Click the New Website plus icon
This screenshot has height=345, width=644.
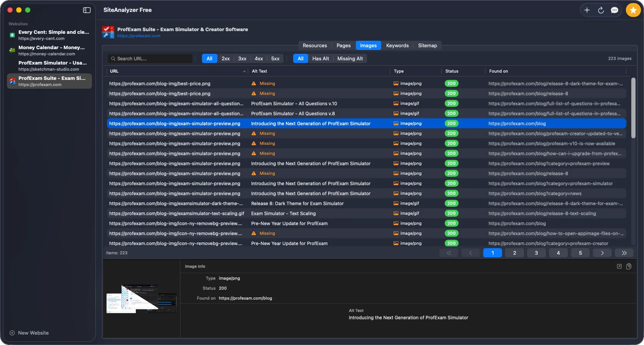tap(12, 333)
